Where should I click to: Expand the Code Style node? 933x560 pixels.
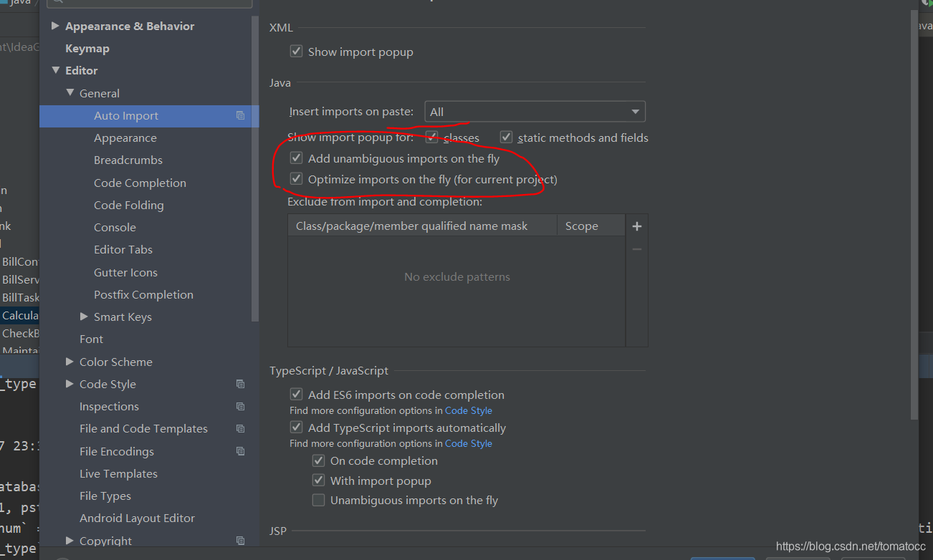point(70,384)
